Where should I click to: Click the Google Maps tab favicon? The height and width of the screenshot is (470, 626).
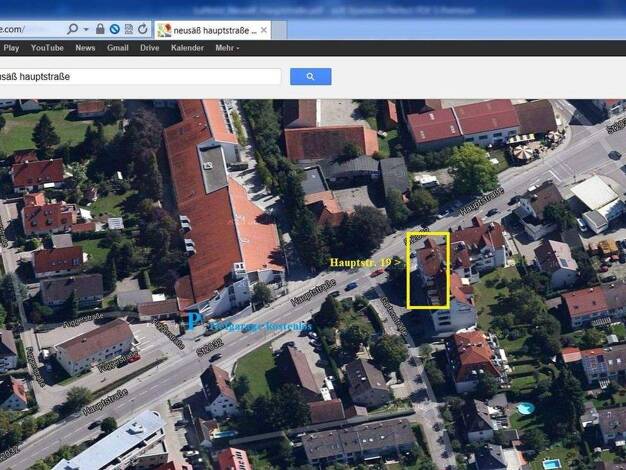pos(165,30)
